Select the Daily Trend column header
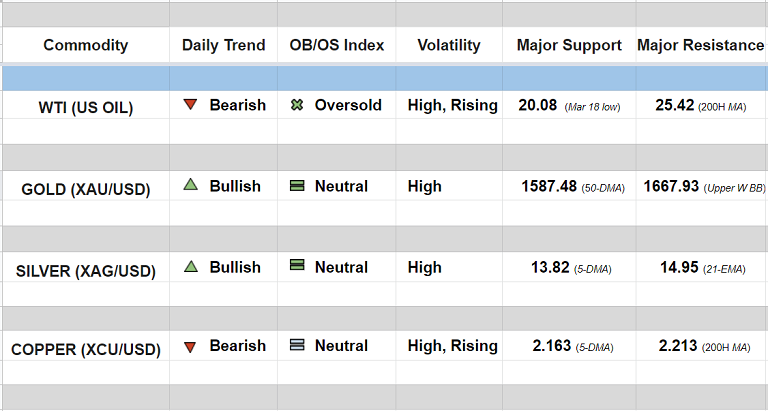 (x=224, y=45)
